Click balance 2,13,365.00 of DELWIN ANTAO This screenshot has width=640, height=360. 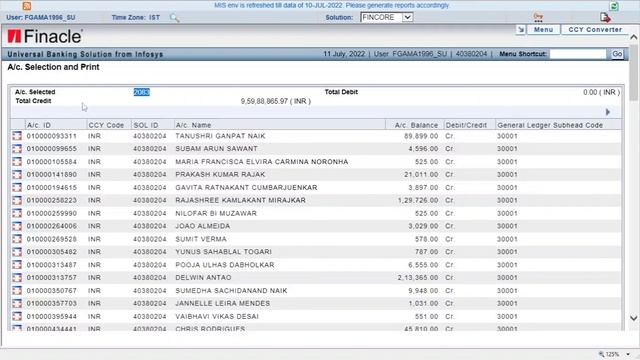(418, 278)
